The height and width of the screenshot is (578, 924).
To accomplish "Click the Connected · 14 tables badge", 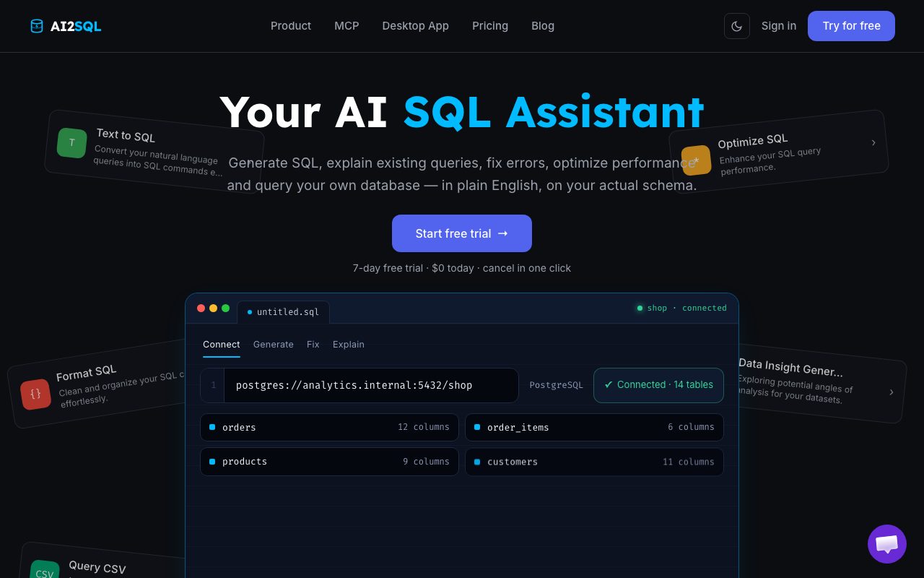I will (658, 385).
